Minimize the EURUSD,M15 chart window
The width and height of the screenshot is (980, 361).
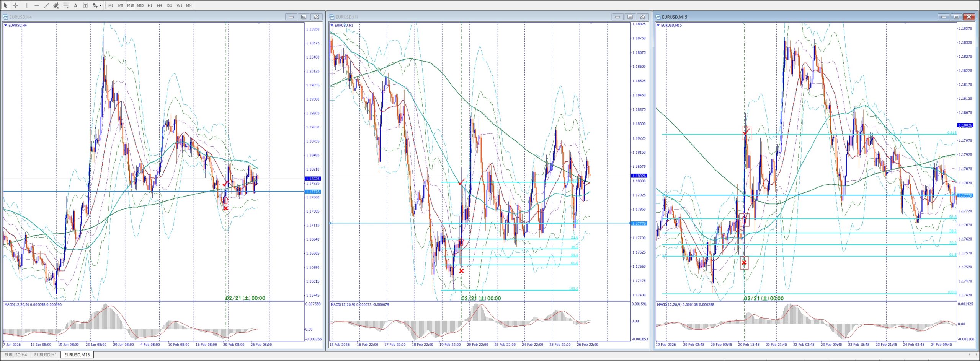(x=943, y=17)
